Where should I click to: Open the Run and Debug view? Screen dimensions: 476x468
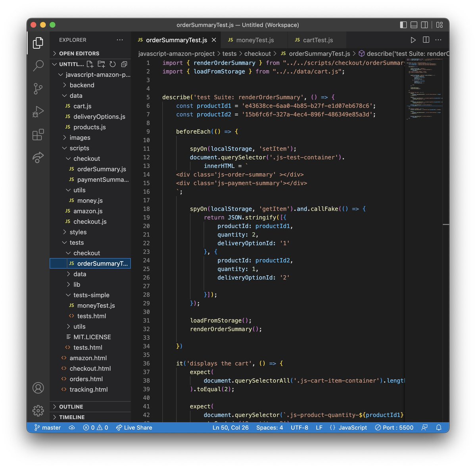click(x=38, y=112)
